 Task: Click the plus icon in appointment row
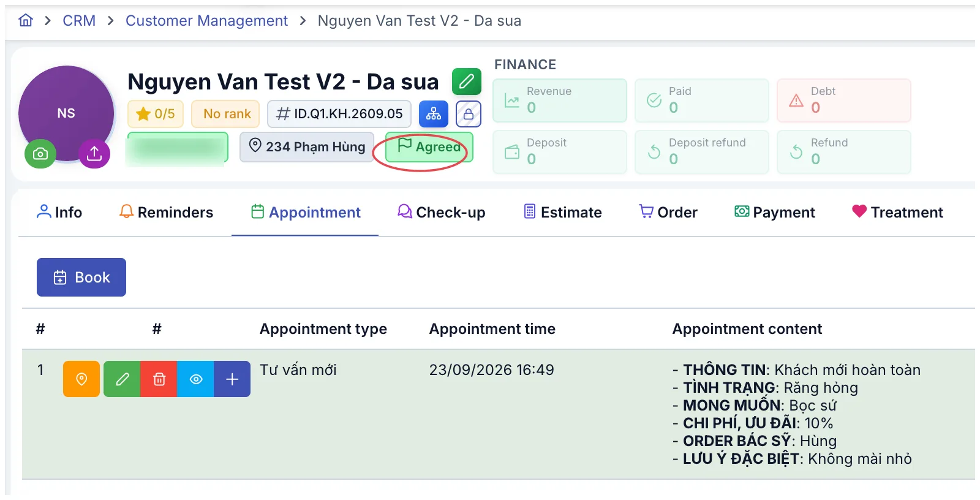point(232,379)
